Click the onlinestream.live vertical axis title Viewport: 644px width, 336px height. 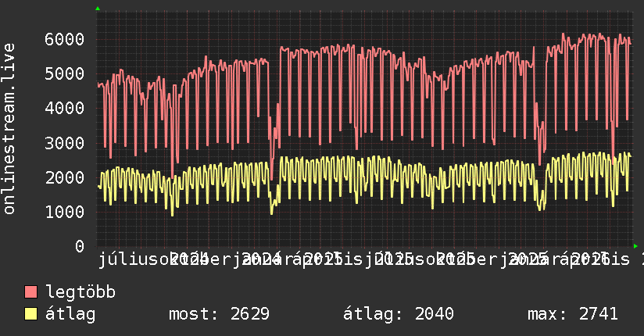click(x=9, y=129)
